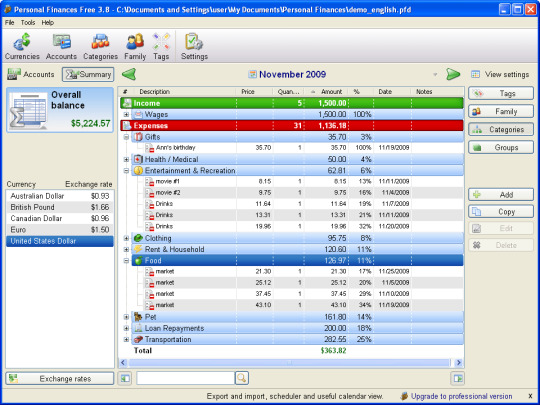Expand the Wages income category
This screenshot has height=405, width=540.
click(126, 114)
